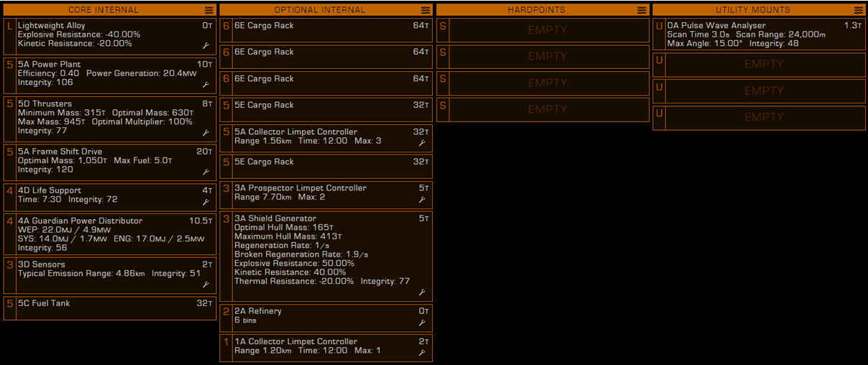Click wrench icon on 3D Sensors

coord(206,285)
